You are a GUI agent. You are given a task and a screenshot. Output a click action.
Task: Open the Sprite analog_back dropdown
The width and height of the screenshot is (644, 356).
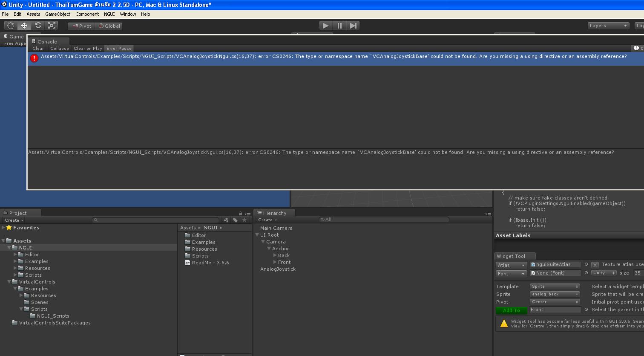(x=555, y=294)
